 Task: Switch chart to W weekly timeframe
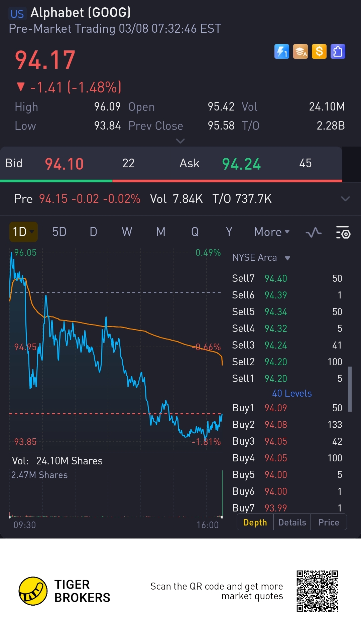[x=127, y=232]
